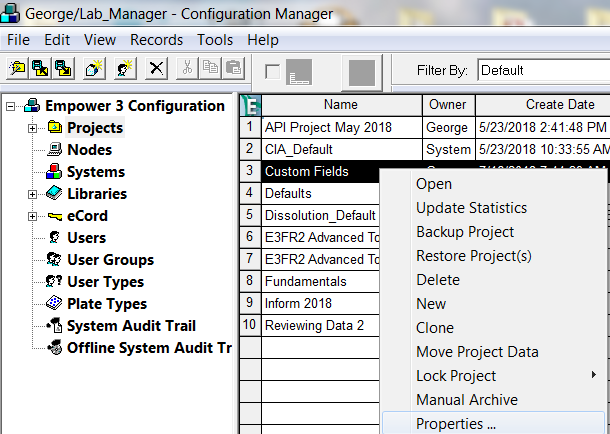Choose Update Statistics in context menu
The image size is (610, 434).
(x=494, y=208)
